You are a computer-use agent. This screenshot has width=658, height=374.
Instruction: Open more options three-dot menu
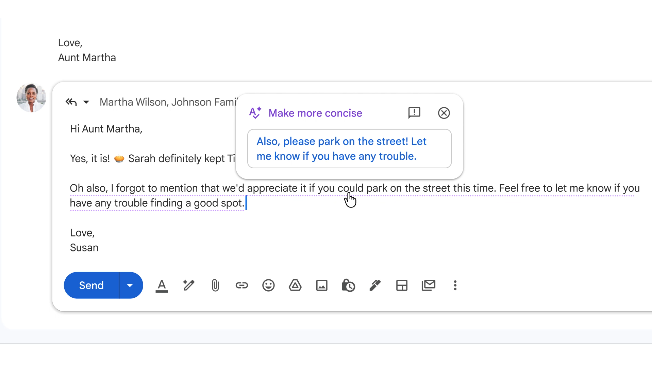point(455,285)
